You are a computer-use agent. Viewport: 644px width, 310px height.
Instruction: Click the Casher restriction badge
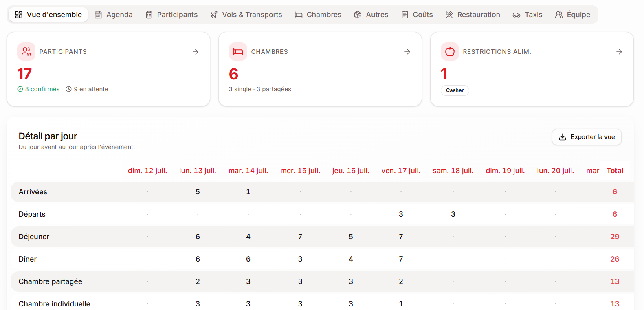[x=455, y=90]
